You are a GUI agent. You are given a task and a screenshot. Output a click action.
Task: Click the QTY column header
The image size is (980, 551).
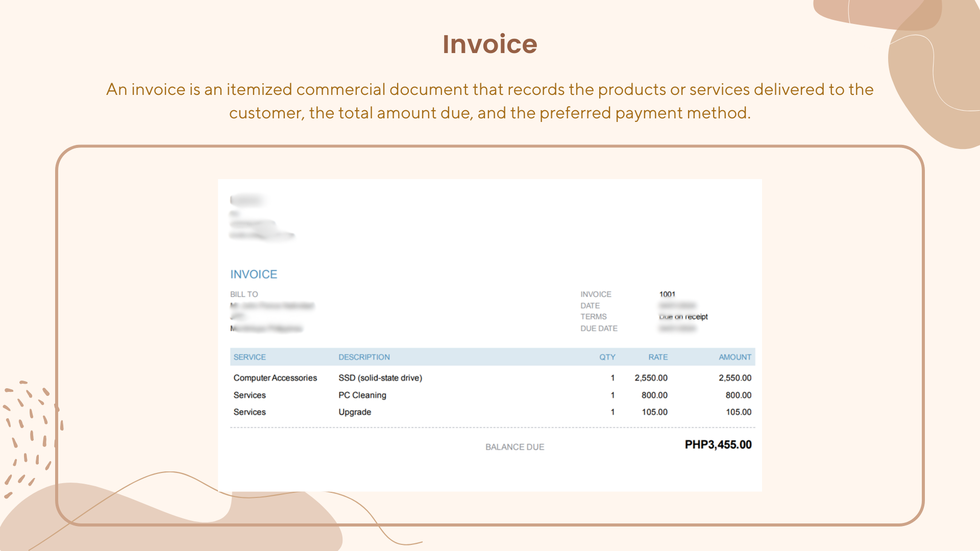point(607,357)
